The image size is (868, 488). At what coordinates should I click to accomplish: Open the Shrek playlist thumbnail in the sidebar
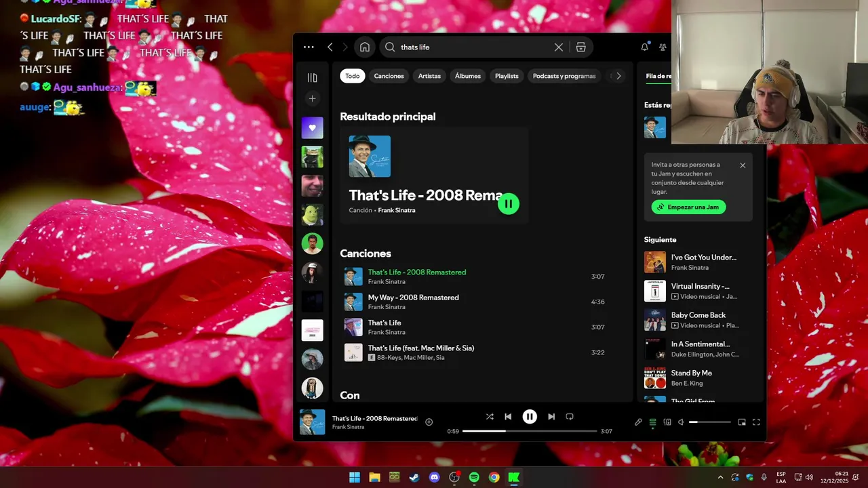[x=313, y=214]
